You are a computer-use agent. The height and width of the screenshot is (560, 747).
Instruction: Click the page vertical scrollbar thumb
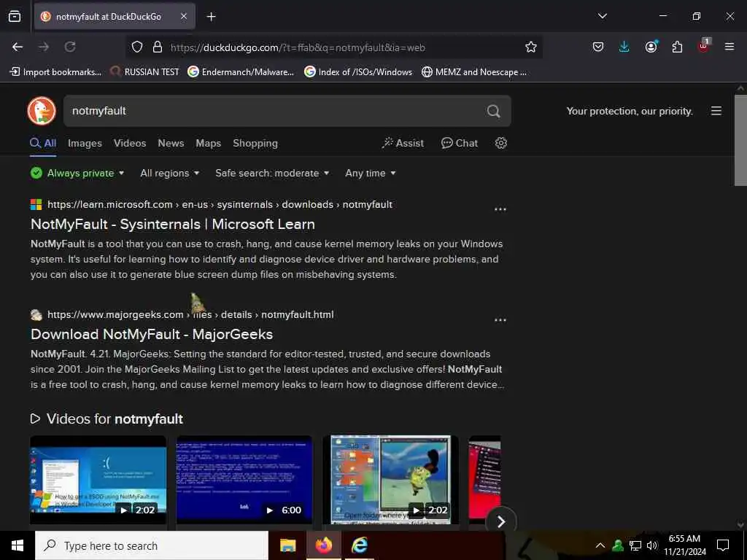[x=740, y=141]
